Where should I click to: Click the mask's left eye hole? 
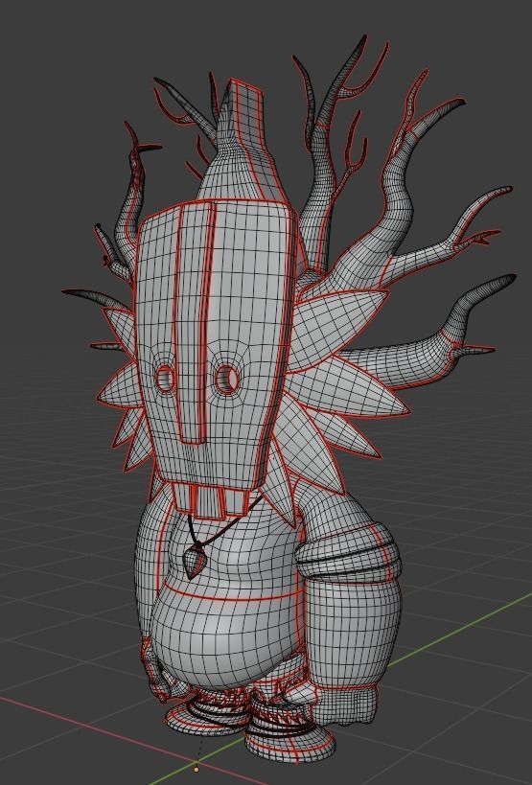[165, 379]
